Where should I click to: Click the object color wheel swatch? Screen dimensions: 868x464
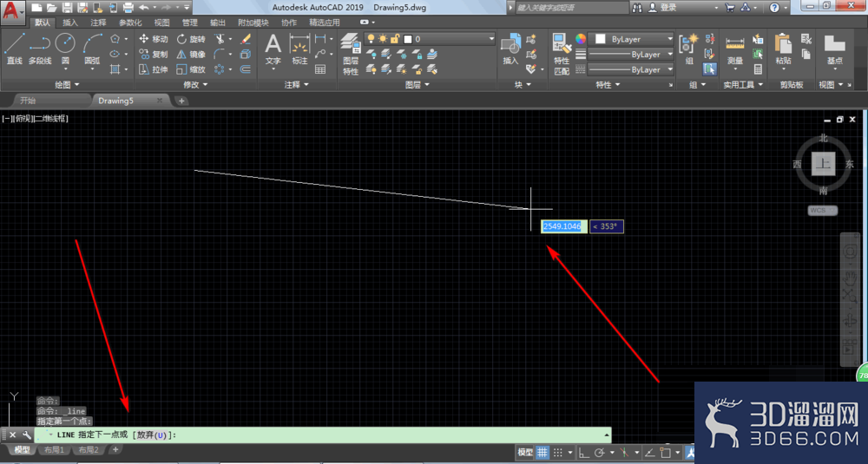pyautogui.click(x=580, y=39)
